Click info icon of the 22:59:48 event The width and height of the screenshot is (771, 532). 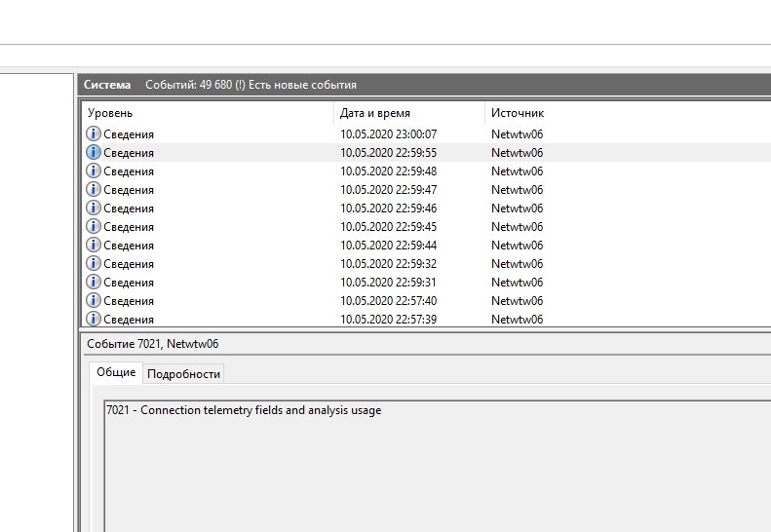pos(93,171)
